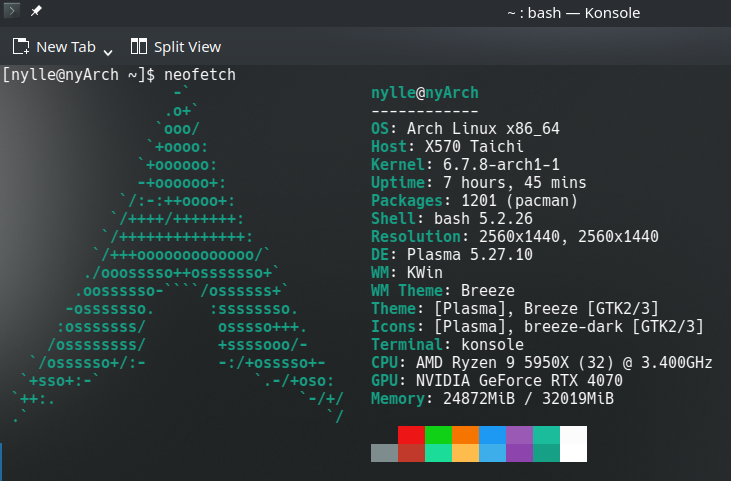Click the orange color block
Image resolution: width=731 pixels, height=481 pixels.
click(465, 435)
